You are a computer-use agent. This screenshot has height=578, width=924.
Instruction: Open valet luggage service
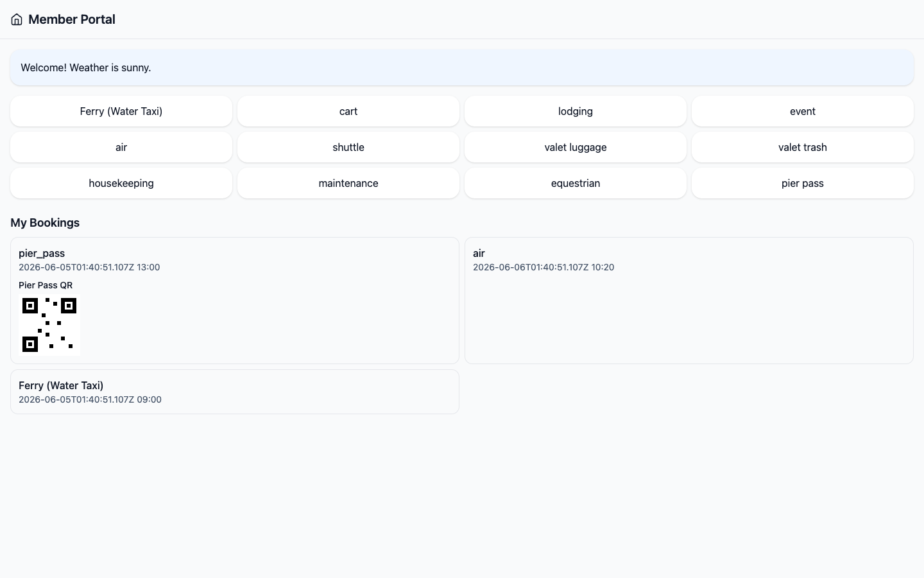click(x=576, y=147)
